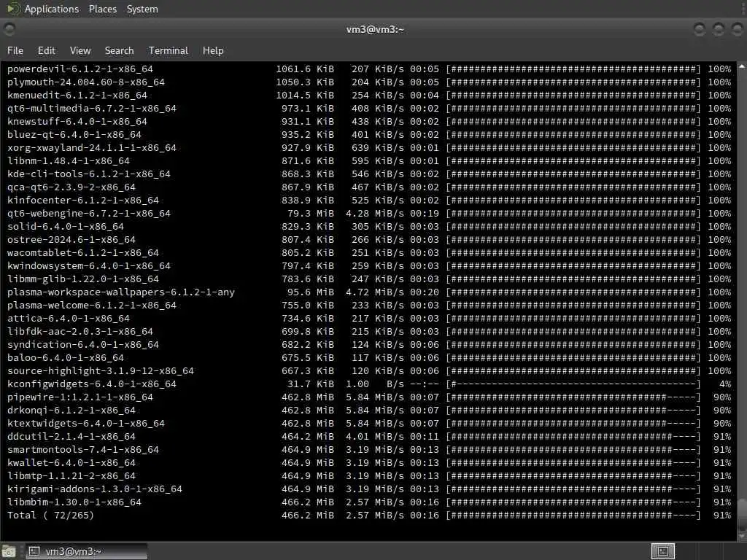Click the plasma-workspace-wallpapers-6.1.2-1-any line
The image size is (747, 560).
[369, 292]
